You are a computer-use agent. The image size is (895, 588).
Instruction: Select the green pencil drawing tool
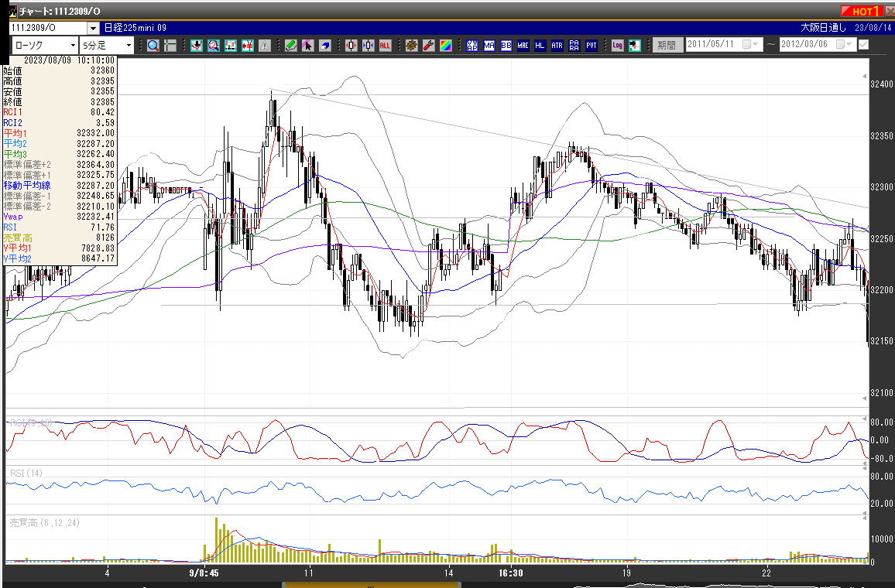click(x=291, y=46)
